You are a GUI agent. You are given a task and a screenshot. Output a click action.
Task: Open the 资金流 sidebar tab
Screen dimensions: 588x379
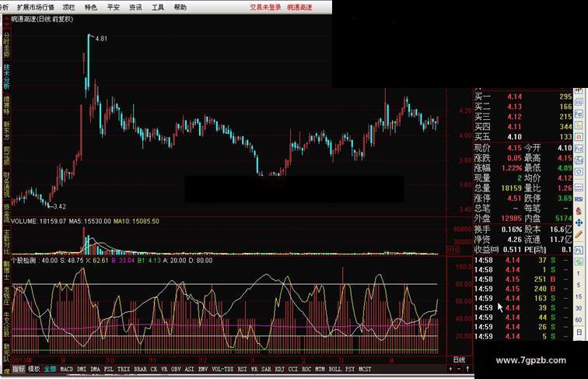pyautogui.click(x=6, y=212)
